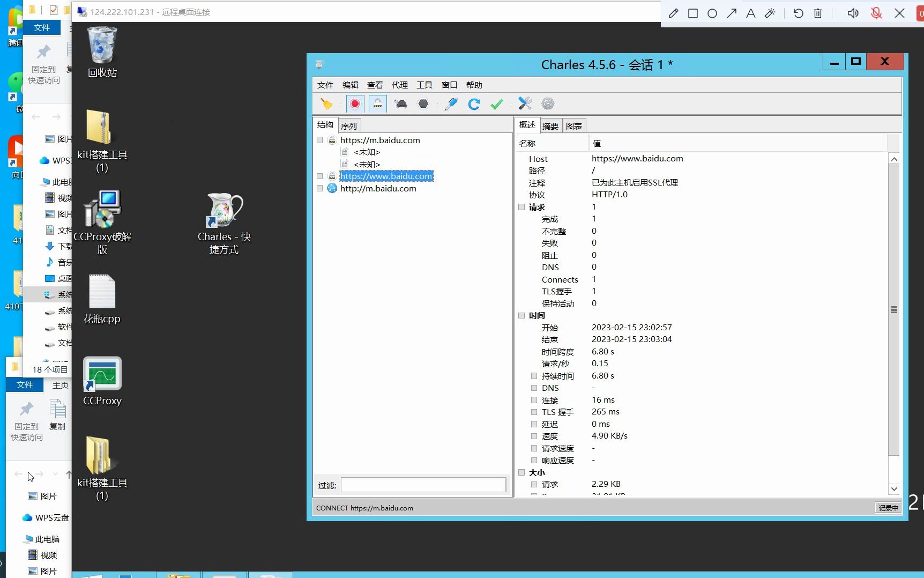Expand the https://m.baidu.com tree node
Viewport: 924px width, 578px height.
[320, 140]
